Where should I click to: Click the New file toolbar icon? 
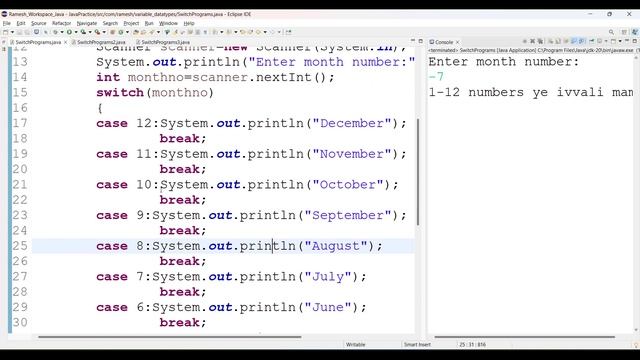point(5,32)
